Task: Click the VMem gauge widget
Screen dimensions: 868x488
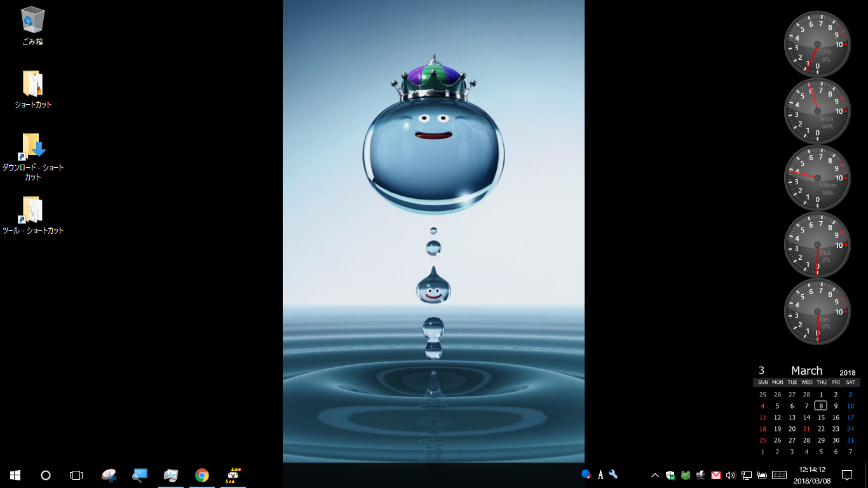Action: 817,178
